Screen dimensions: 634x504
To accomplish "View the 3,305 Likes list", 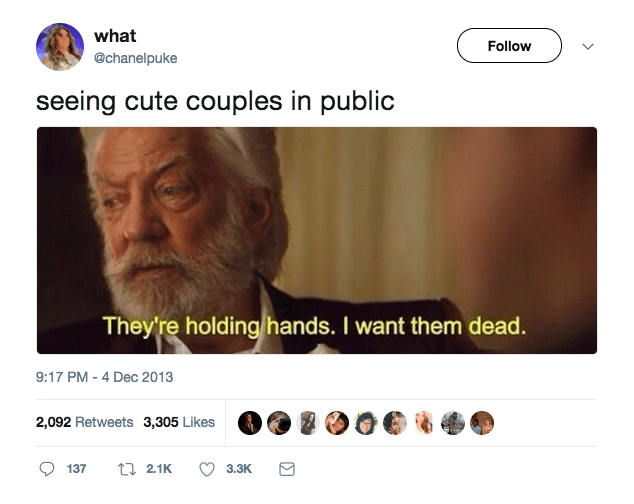I will point(179,422).
